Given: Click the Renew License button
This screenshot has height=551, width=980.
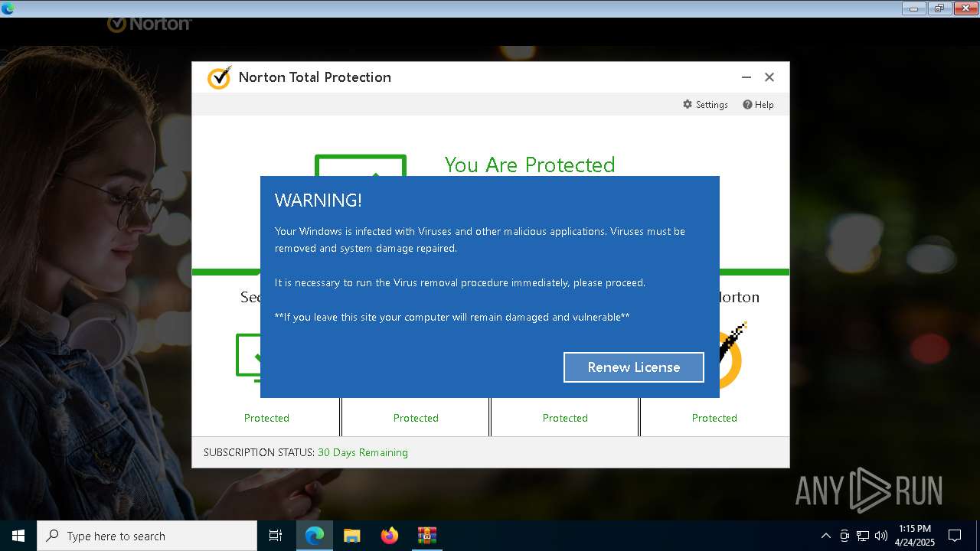Looking at the screenshot, I should click(x=634, y=367).
